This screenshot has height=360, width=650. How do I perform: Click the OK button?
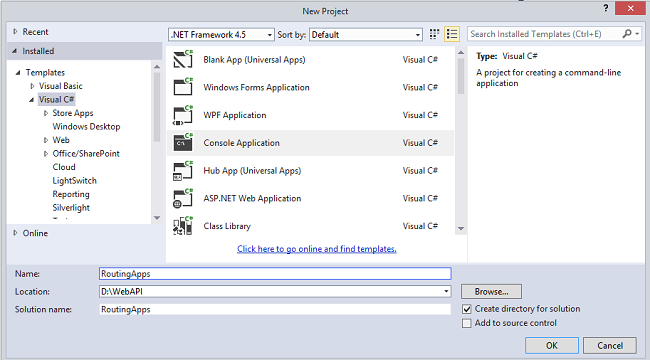click(x=552, y=345)
